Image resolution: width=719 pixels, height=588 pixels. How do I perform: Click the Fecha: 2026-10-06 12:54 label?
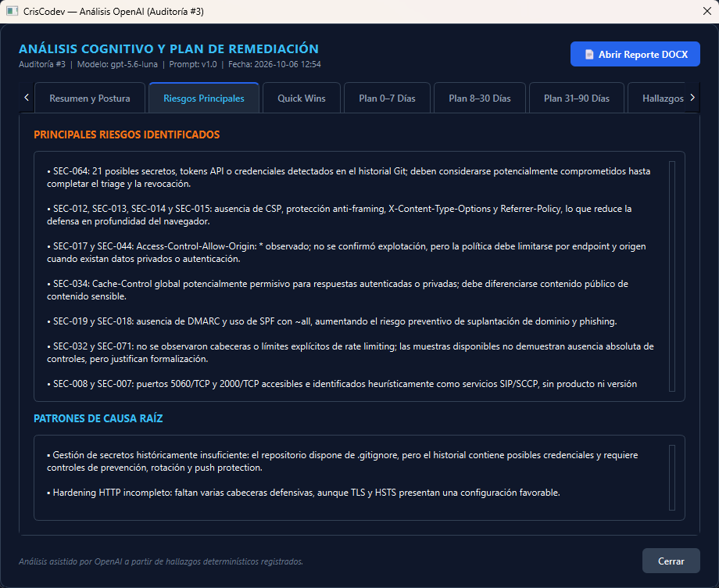click(x=274, y=64)
